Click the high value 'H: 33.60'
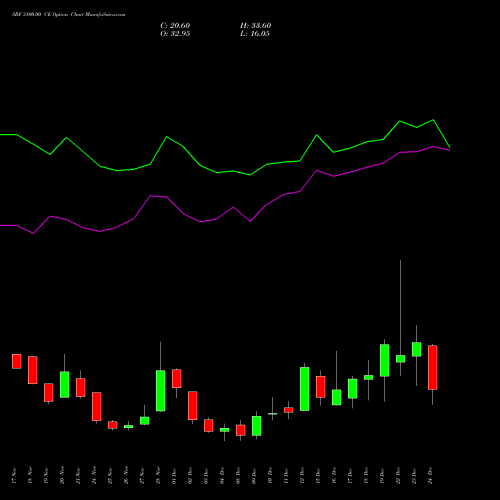This screenshot has width=500, height=500. [255, 26]
